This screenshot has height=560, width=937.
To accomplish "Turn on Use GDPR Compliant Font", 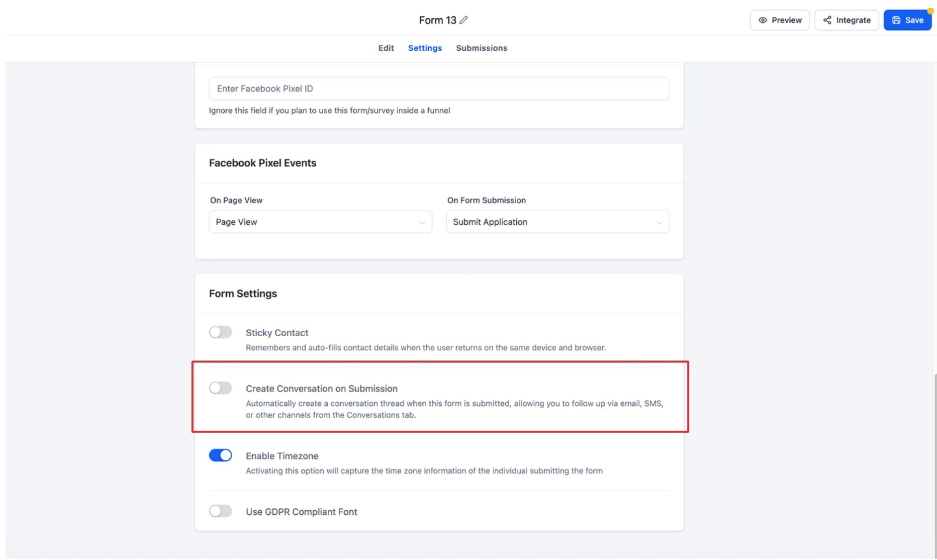I will point(220,511).
